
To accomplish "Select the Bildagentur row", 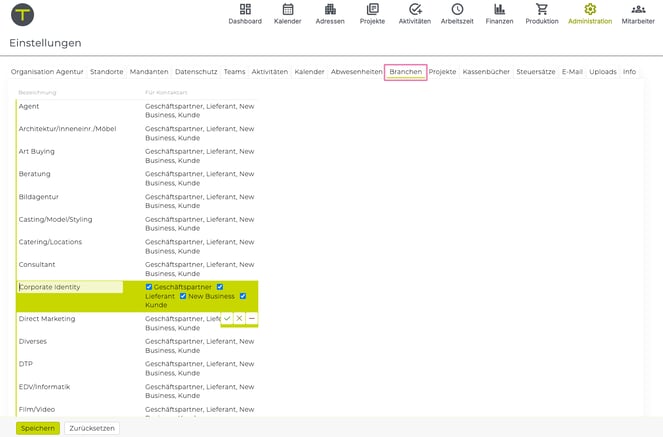I will pyautogui.click(x=137, y=201).
